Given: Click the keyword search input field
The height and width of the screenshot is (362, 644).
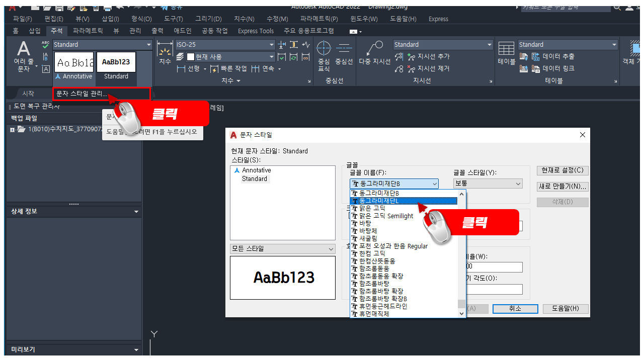Looking at the screenshot, I should coord(565,8).
